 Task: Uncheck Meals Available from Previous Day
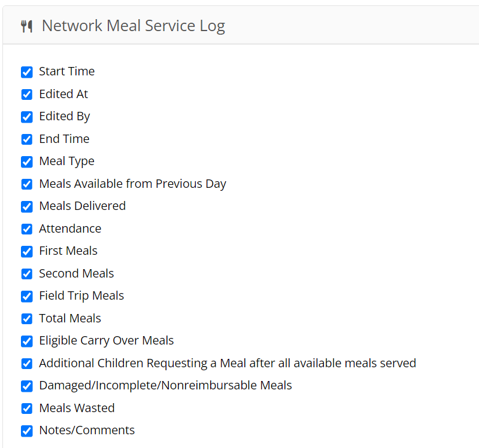[27, 184]
